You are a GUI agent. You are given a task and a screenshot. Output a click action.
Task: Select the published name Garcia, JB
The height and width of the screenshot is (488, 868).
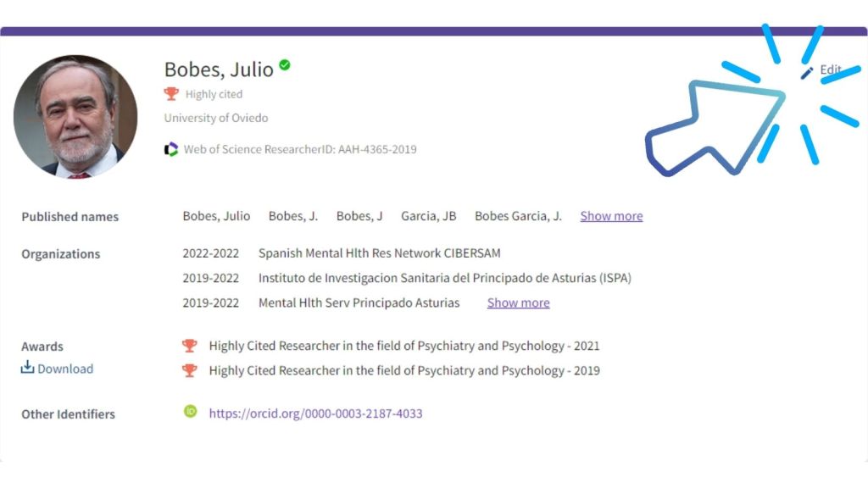click(x=428, y=216)
